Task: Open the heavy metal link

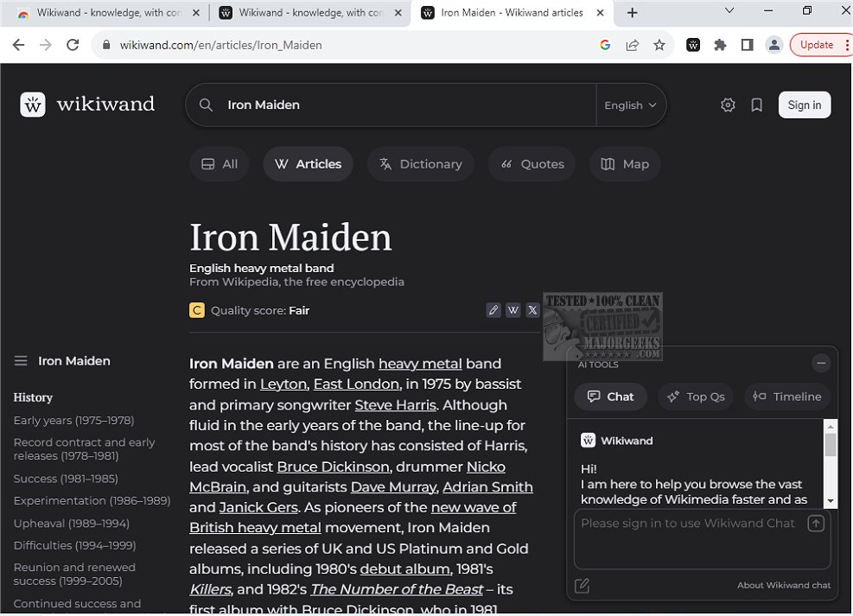Action: pos(420,364)
